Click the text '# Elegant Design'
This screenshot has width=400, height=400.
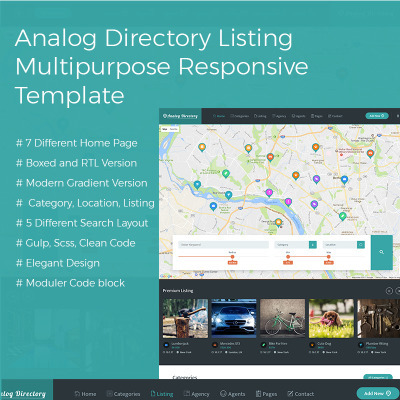click(58, 263)
